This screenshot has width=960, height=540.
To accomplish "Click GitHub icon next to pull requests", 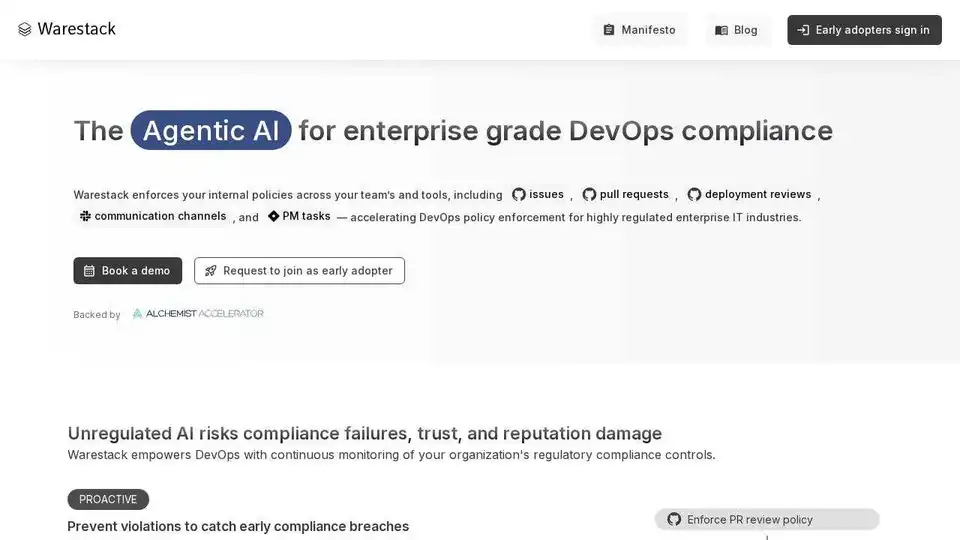I will point(589,194).
